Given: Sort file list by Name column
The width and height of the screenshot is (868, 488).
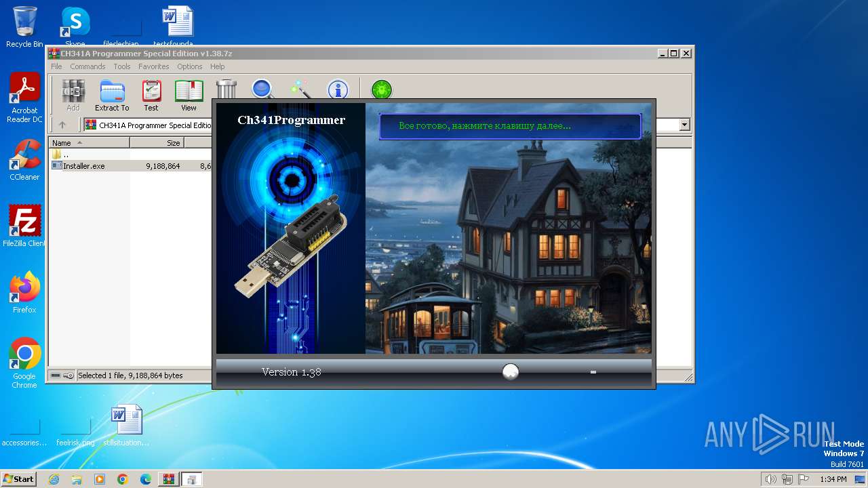Looking at the screenshot, I should point(89,143).
